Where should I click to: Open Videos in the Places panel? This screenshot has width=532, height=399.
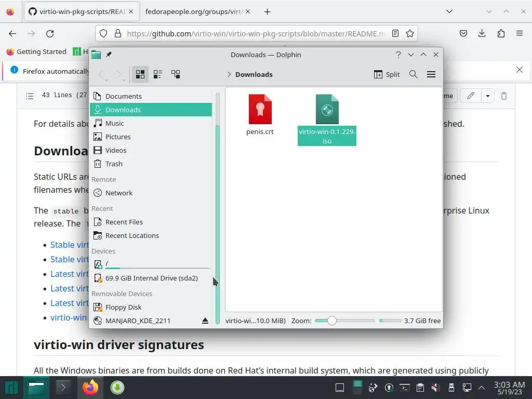click(x=151, y=150)
